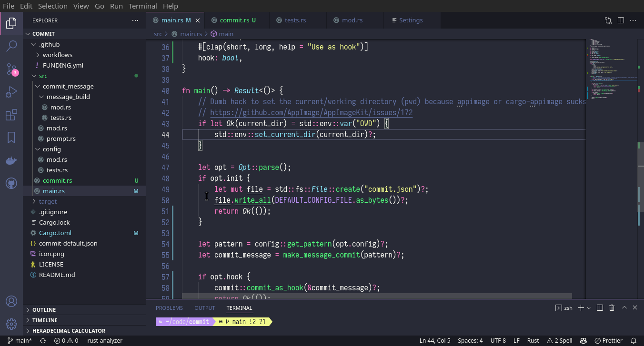Viewport: 644px width, 346px height.
Task: Maximize the panel size with chevron up
Action: (x=624, y=308)
